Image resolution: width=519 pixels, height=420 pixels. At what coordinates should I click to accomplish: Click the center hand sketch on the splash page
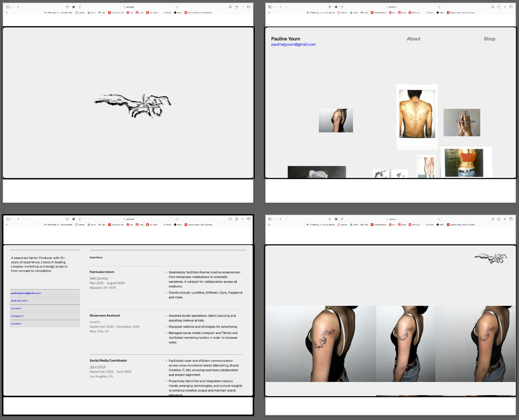click(x=133, y=106)
